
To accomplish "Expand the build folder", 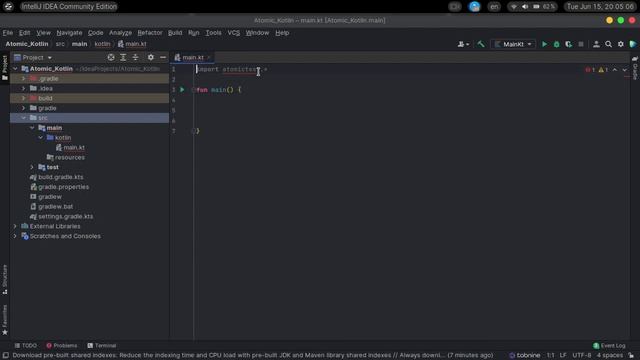I will click(x=23, y=98).
